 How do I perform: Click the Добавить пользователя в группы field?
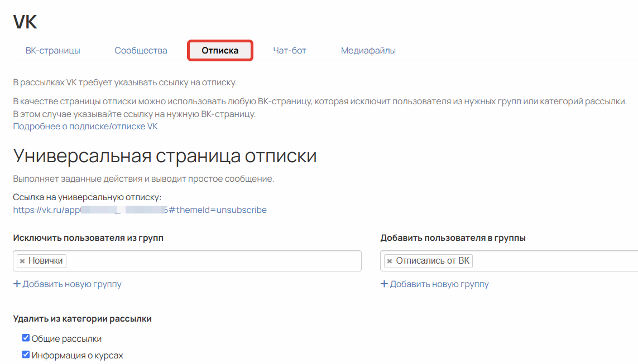509,261
